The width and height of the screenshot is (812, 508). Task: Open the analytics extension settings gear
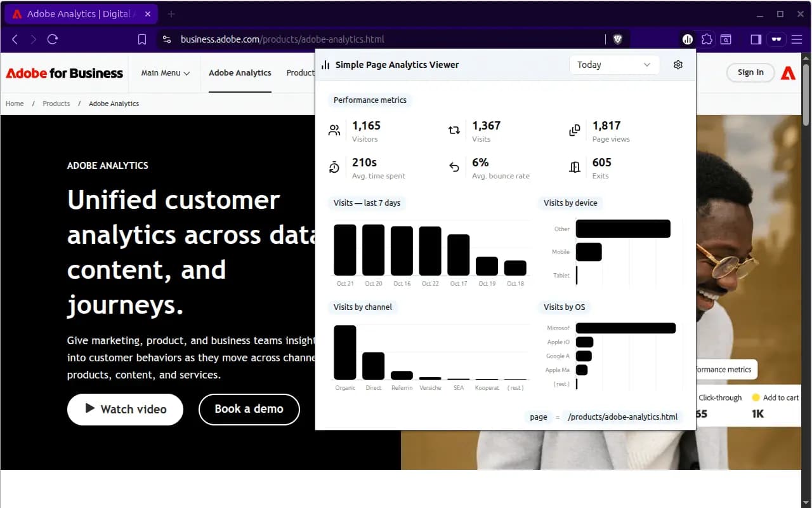point(678,64)
